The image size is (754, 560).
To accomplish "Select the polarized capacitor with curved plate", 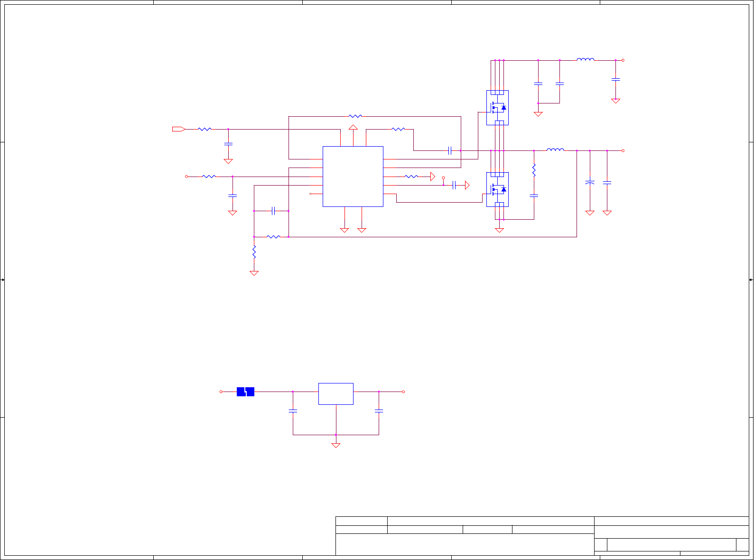I will [x=590, y=182].
